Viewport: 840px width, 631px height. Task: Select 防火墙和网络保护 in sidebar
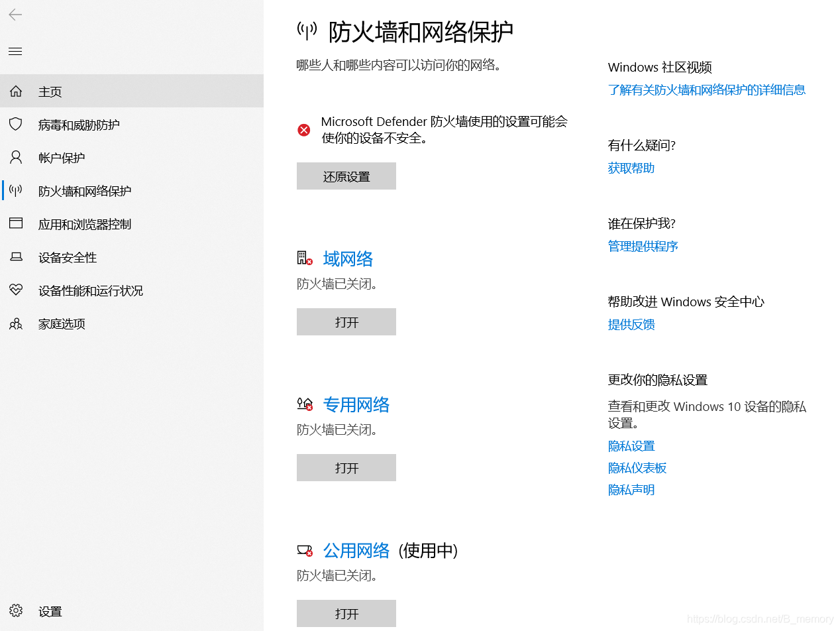click(132, 190)
